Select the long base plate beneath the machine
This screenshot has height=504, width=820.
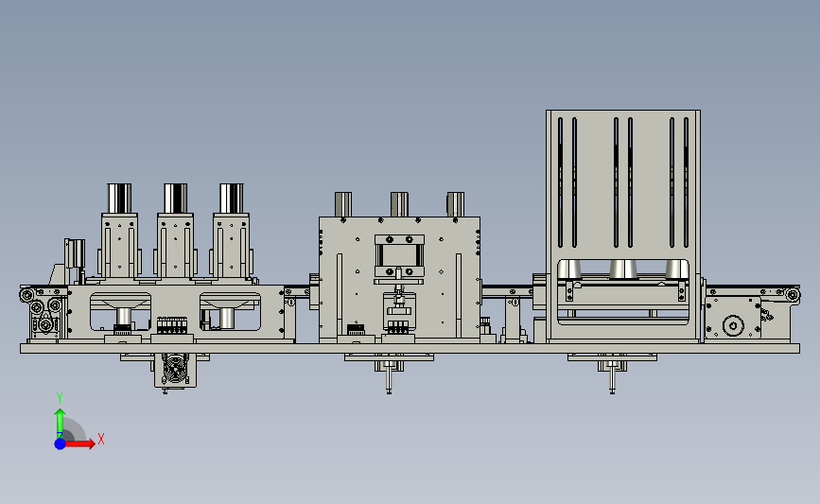click(x=410, y=349)
